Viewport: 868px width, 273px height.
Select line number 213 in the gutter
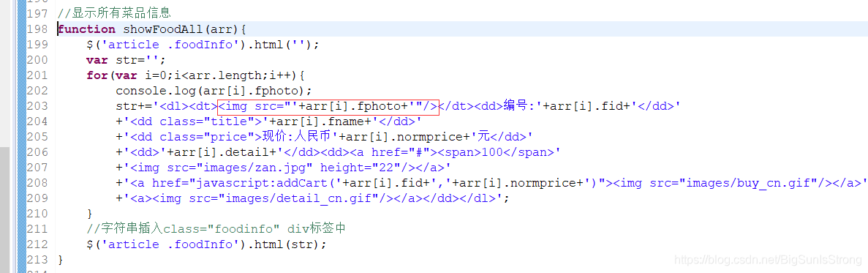click(37, 259)
